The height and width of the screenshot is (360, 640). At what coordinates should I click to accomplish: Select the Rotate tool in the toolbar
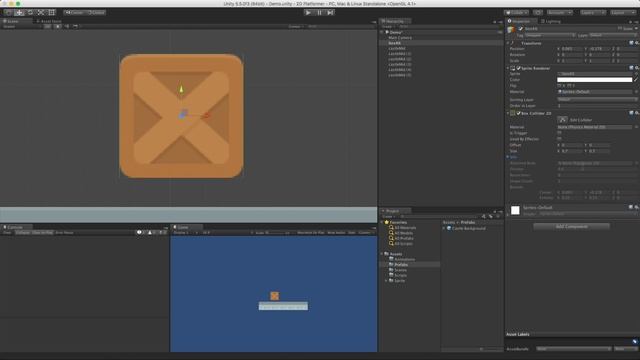click(x=30, y=13)
